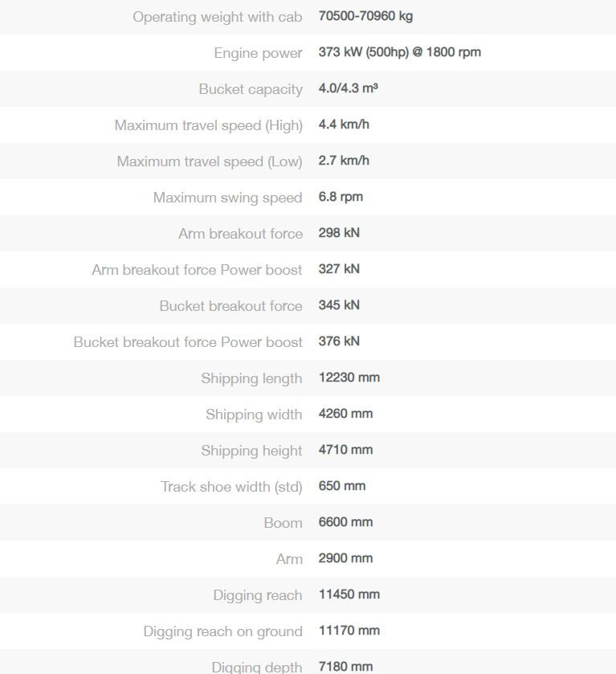The image size is (616, 674).
Task: Click the Operating weight with cab label
Action: coord(217,17)
